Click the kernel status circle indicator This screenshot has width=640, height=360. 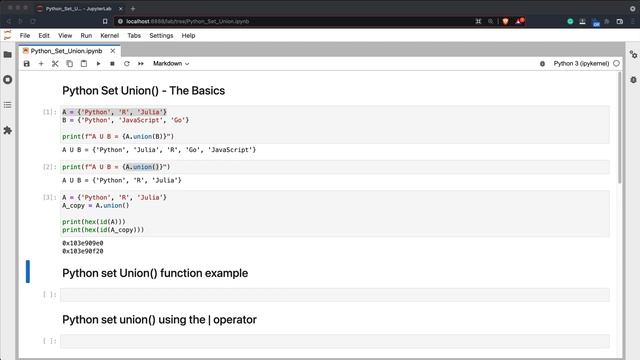pyautogui.click(x=616, y=64)
